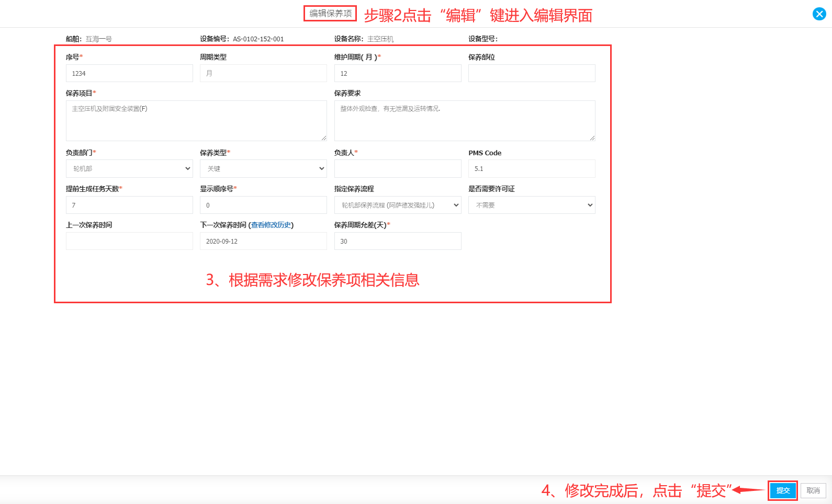Click the ship name text 互海一号
This screenshot has height=504, width=832.
click(99, 39)
